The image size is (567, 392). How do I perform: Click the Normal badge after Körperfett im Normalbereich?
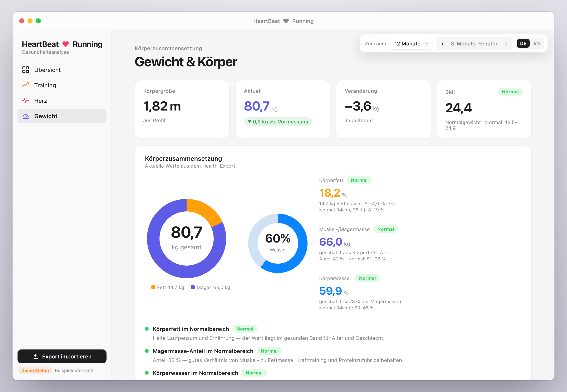(245, 329)
